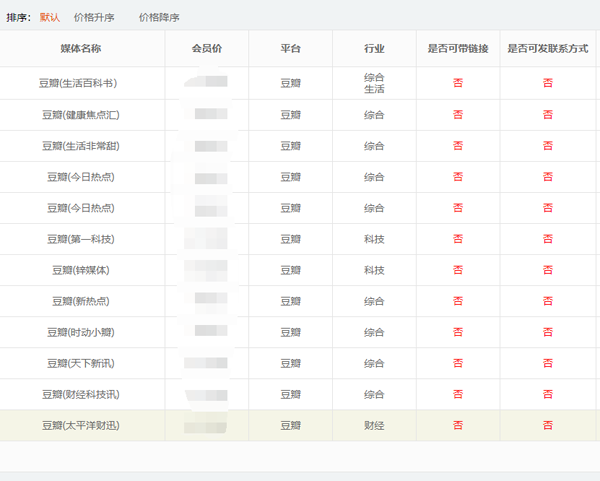
Task: Open the 豆瓣(第一科技) media entry
Action: coord(80,239)
